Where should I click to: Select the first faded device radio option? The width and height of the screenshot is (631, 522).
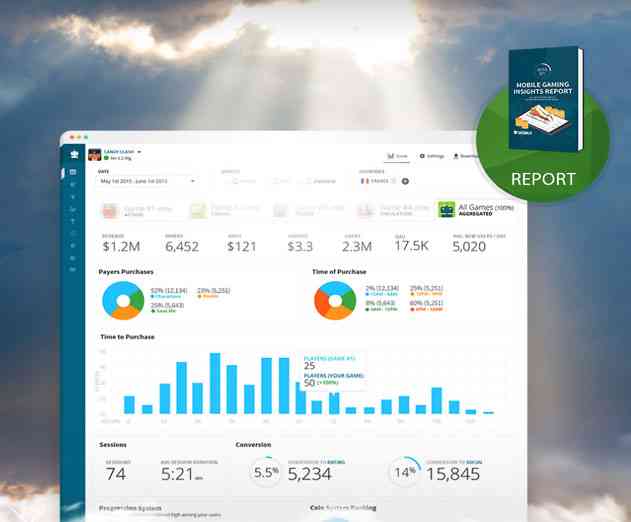click(x=233, y=181)
